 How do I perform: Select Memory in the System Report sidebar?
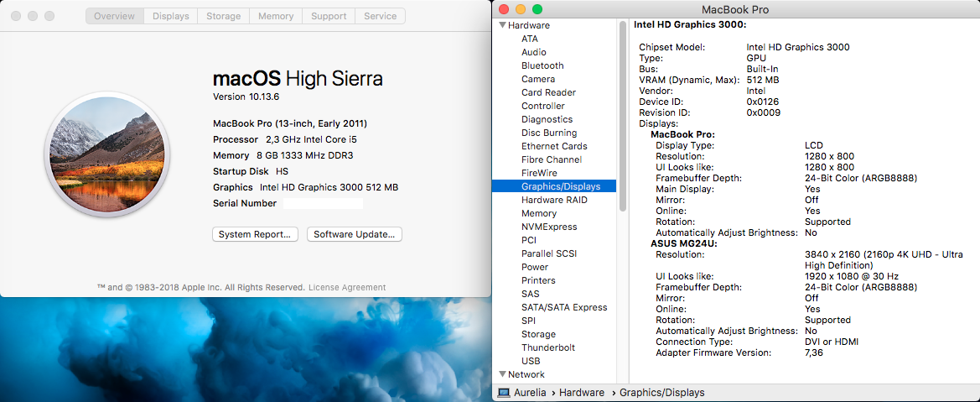539,213
